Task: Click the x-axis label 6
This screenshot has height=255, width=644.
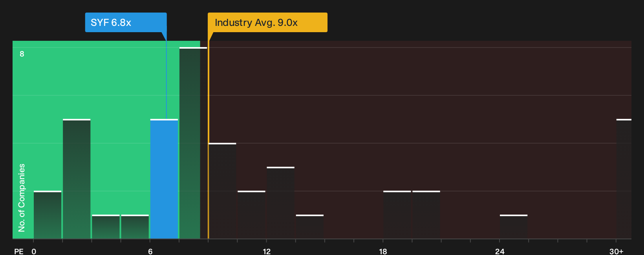Action: (x=150, y=251)
